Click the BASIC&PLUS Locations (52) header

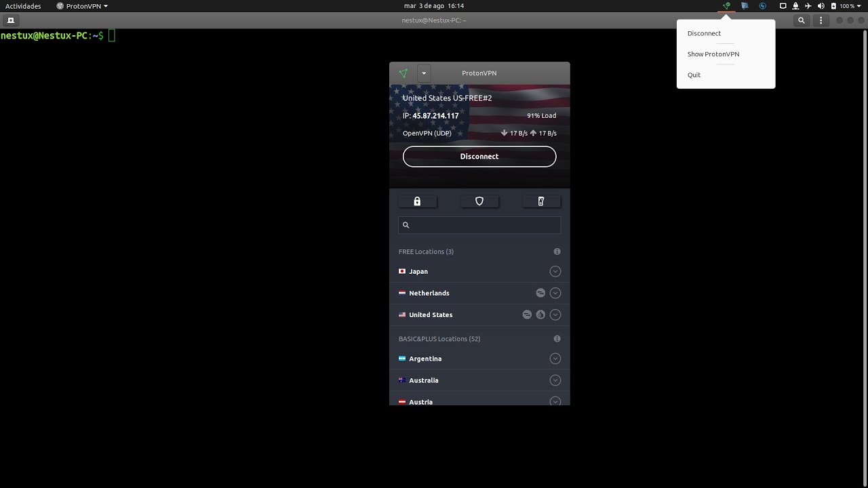click(439, 339)
